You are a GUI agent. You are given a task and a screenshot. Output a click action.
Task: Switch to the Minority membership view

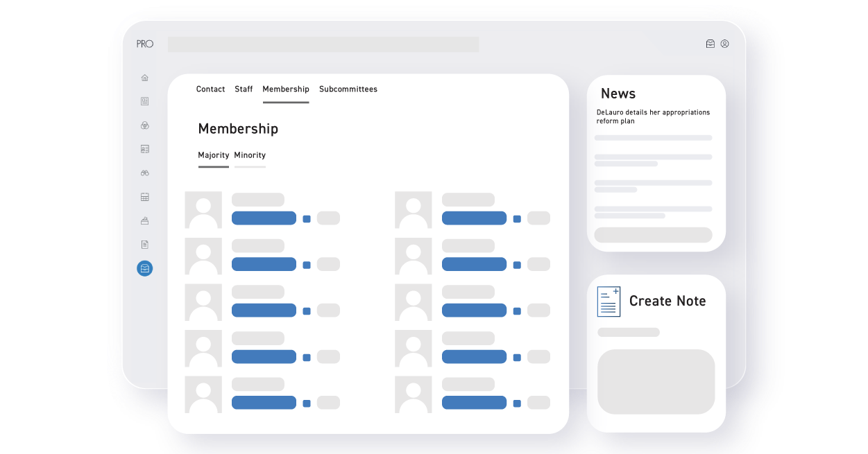pyautogui.click(x=249, y=155)
